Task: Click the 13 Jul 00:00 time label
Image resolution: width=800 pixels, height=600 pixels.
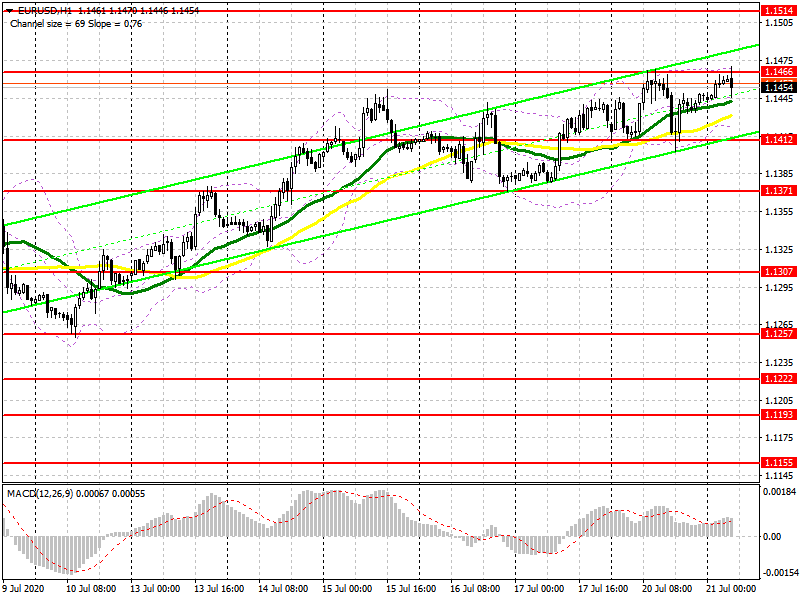Action: (x=155, y=589)
